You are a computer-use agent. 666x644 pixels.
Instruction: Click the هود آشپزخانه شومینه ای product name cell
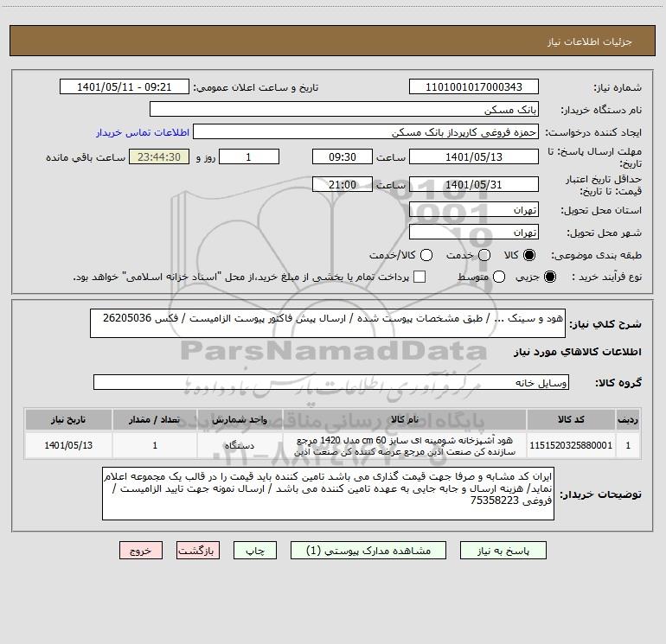coord(405,445)
